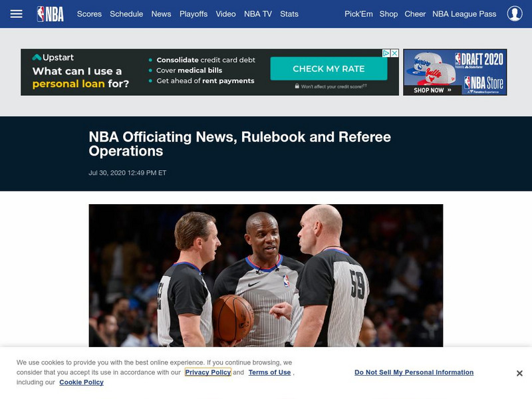Click 'Consolidate credit card debt' ad text

click(205, 60)
